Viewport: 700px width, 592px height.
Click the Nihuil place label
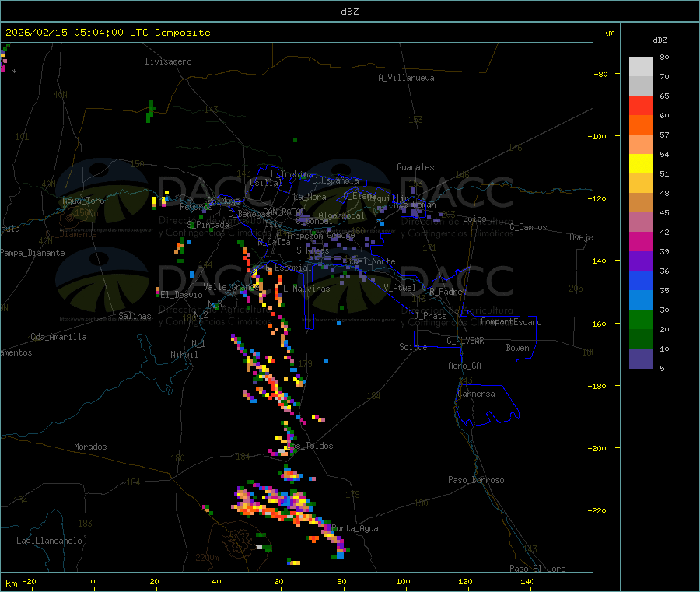click(x=184, y=355)
